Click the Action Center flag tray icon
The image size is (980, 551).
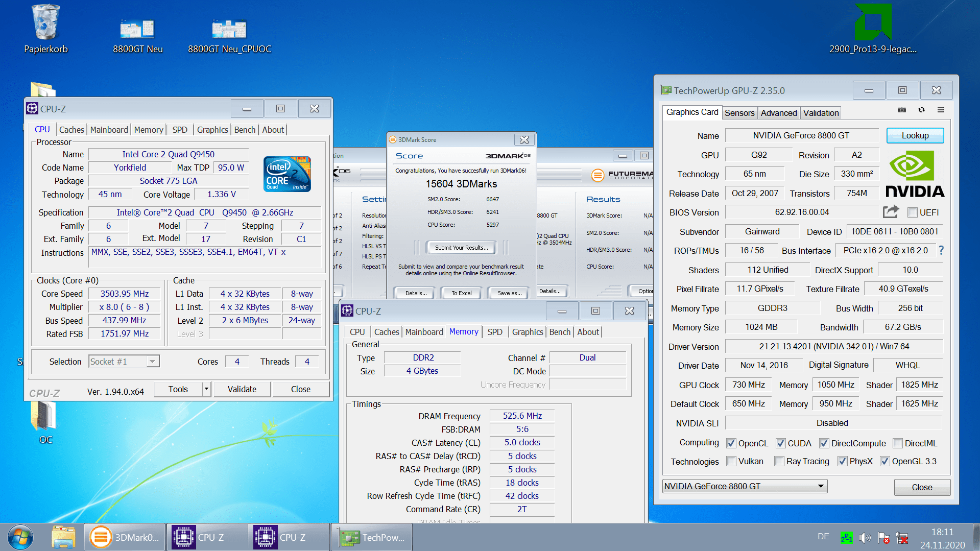883,538
